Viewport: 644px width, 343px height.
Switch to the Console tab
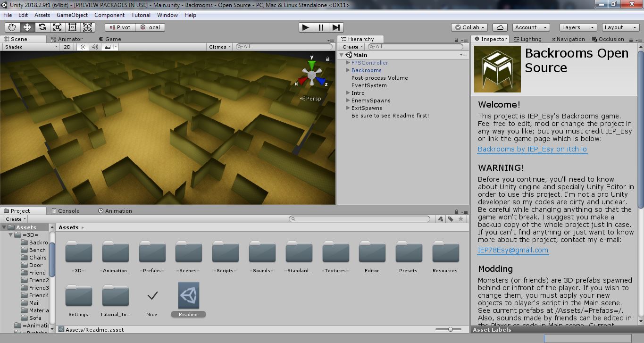click(65, 211)
